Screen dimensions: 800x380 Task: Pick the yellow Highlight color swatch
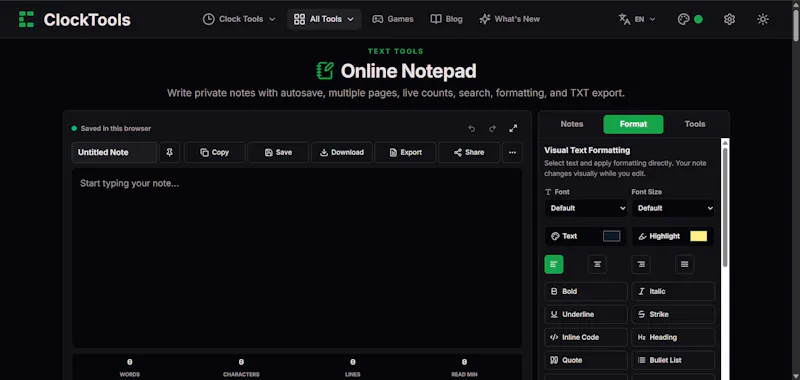[x=698, y=236]
